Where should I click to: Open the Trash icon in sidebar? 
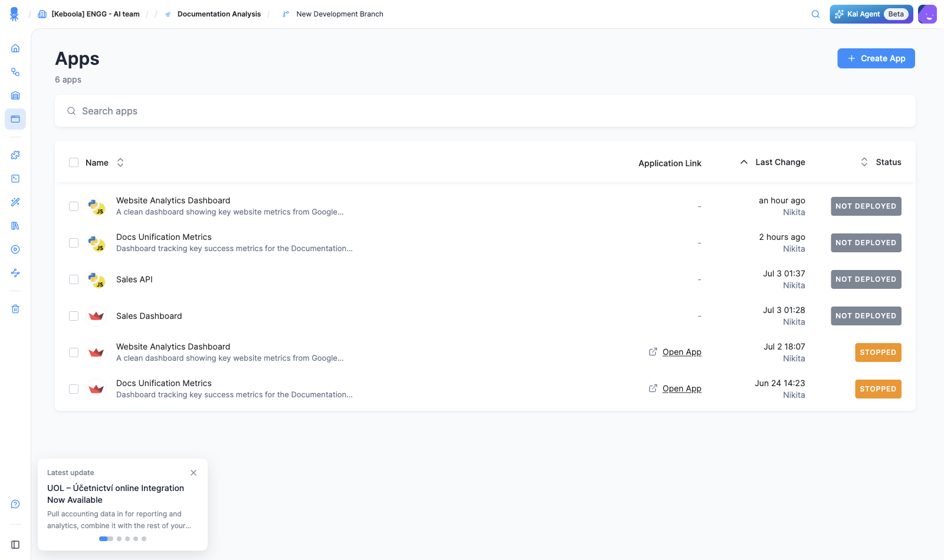click(x=15, y=309)
